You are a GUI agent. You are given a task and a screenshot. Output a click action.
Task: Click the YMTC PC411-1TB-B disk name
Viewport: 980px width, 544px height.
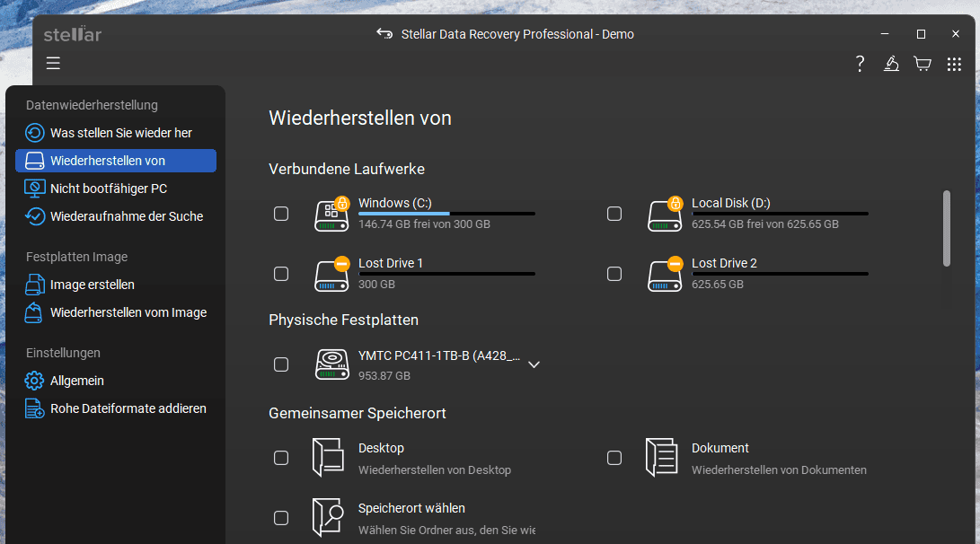click(438, 355)
